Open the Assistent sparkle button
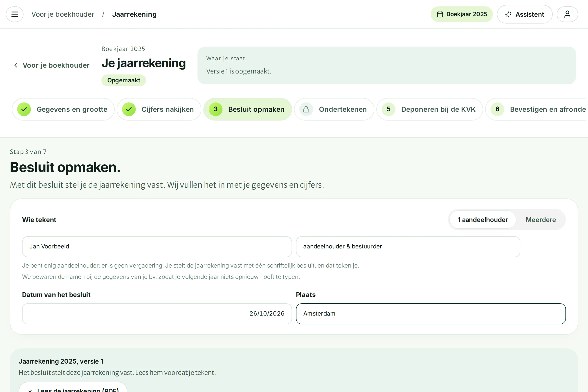The image size is (588, 392). pos(525,14)
